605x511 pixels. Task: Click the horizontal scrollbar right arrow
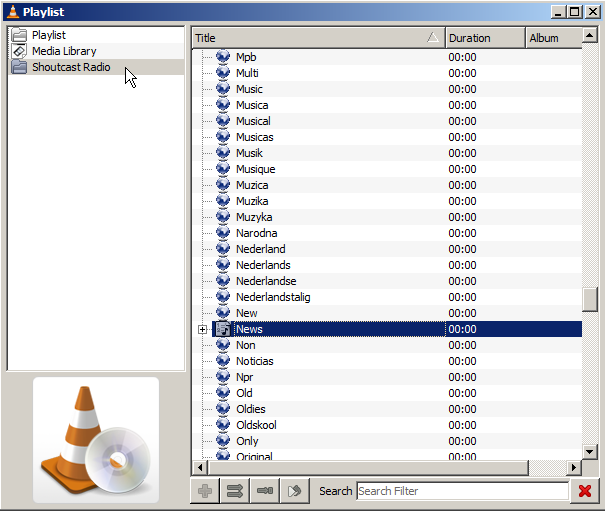click(x=574, y=467)
